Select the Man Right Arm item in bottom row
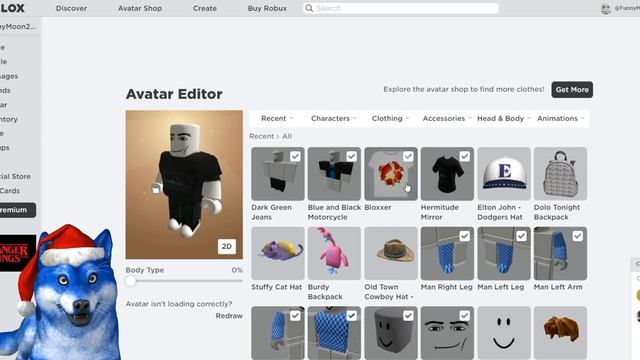Screen dimensions: 640x360 coord(278,333)
